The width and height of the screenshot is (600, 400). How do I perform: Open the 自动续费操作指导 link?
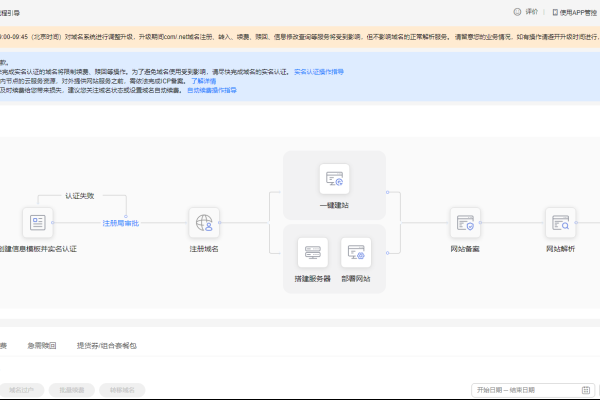coord(212,90)
